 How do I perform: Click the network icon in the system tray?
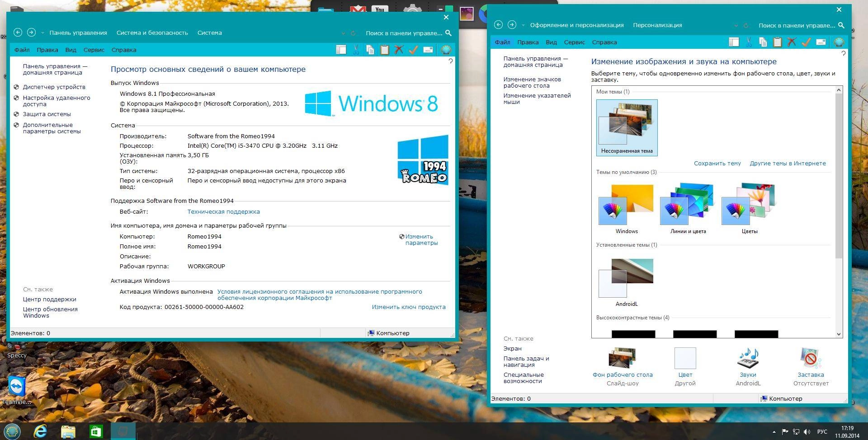(x=796, y=432)
